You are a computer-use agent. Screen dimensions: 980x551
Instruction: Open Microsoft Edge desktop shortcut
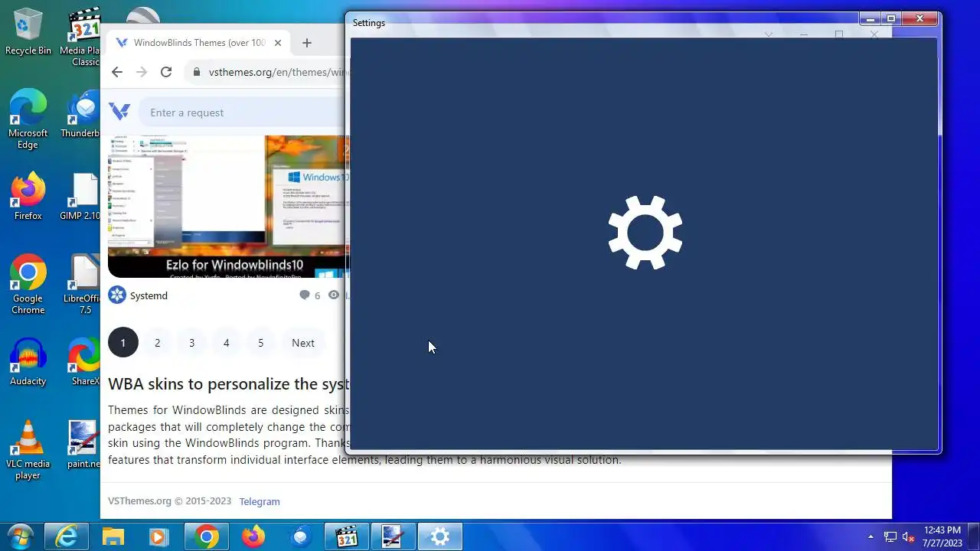tap(28, 119)
